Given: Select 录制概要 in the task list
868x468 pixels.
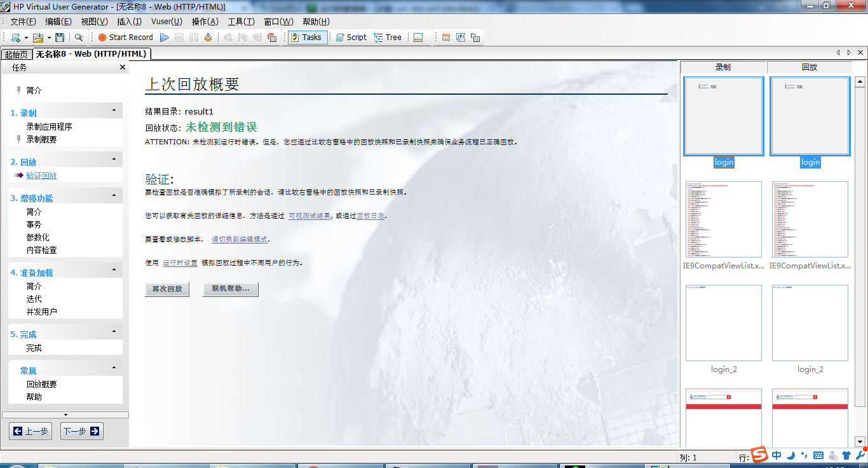Looking at the screenshot, I should (42, 139).
